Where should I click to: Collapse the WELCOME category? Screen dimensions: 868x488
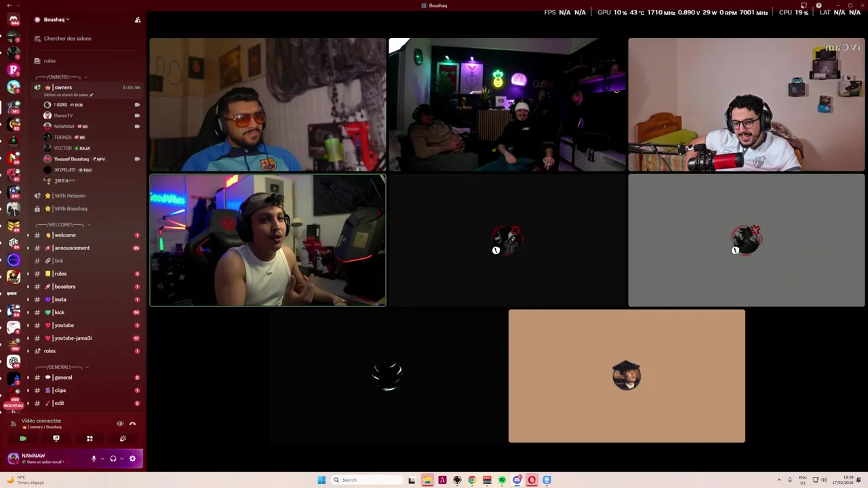coord(64,225)
